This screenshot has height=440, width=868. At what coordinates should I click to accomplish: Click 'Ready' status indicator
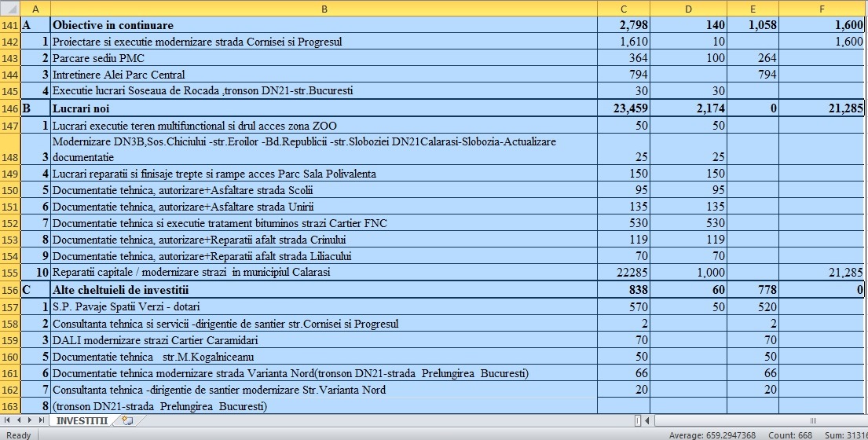click(x=18, y=435)
